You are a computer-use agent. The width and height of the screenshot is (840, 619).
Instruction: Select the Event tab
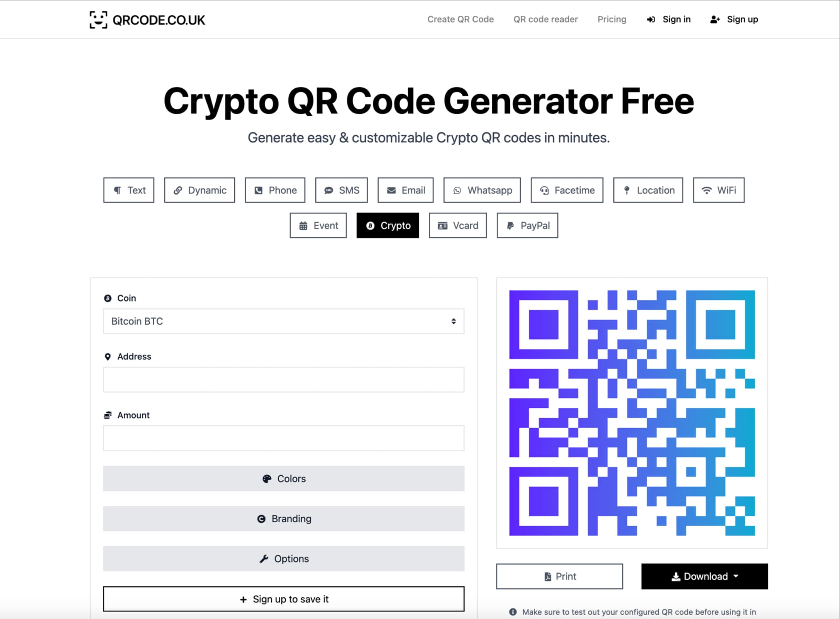pyautogui.click(x=320, y=225)
